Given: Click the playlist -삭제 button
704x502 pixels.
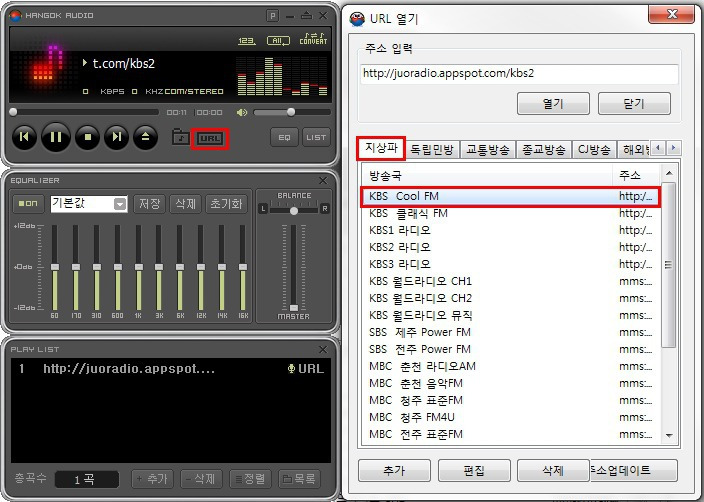Looking at the screenshot, I should [201, 479].
